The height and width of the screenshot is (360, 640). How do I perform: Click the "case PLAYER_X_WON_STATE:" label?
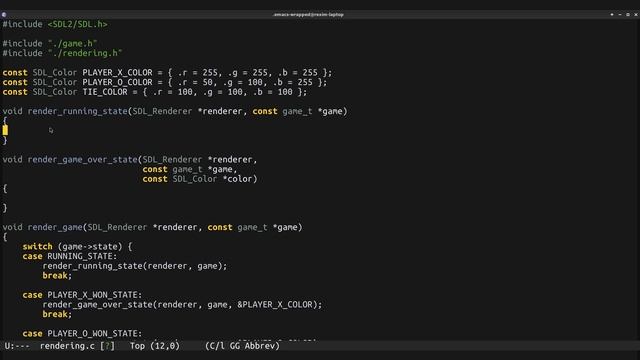(82, 295)
